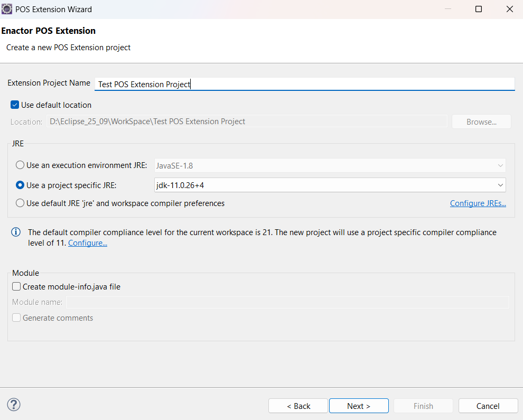Select Use an execution environment JRE
The width and height of the screenshot is (523, 420).
(x=20, y=165)
